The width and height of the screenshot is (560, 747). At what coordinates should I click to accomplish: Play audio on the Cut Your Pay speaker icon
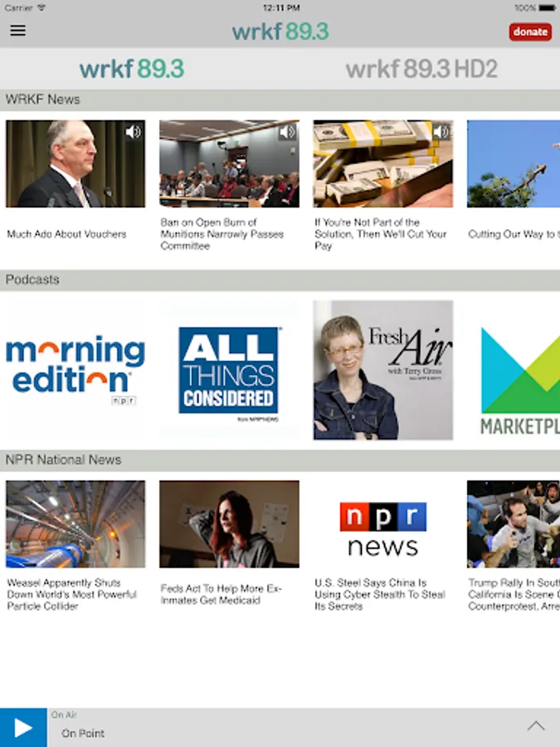441,131
